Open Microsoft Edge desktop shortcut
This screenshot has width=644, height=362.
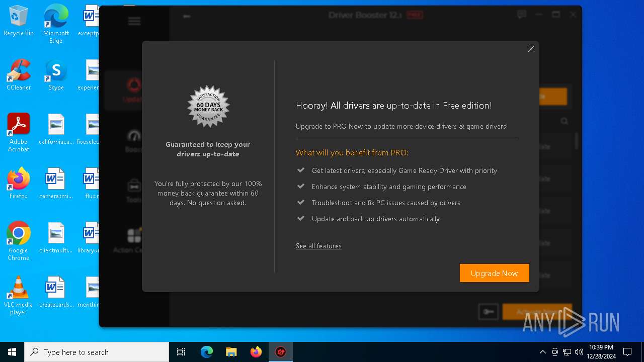point(56,24)
